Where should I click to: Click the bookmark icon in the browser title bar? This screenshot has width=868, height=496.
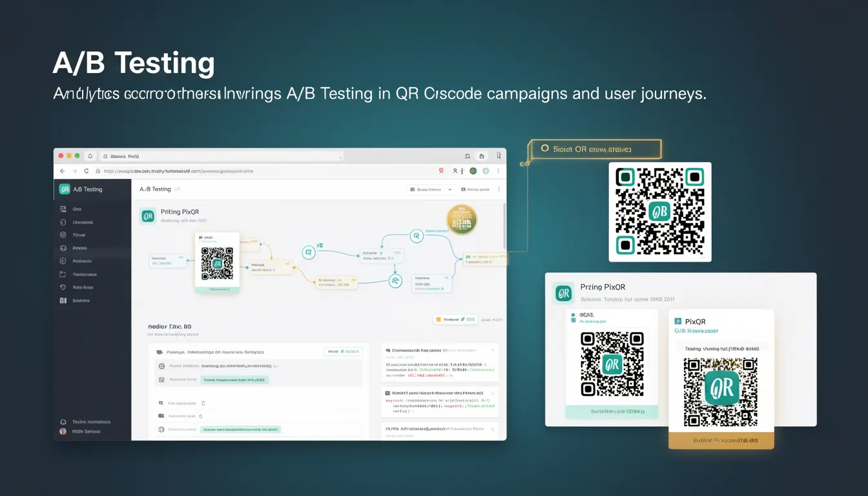pos(468,156)
